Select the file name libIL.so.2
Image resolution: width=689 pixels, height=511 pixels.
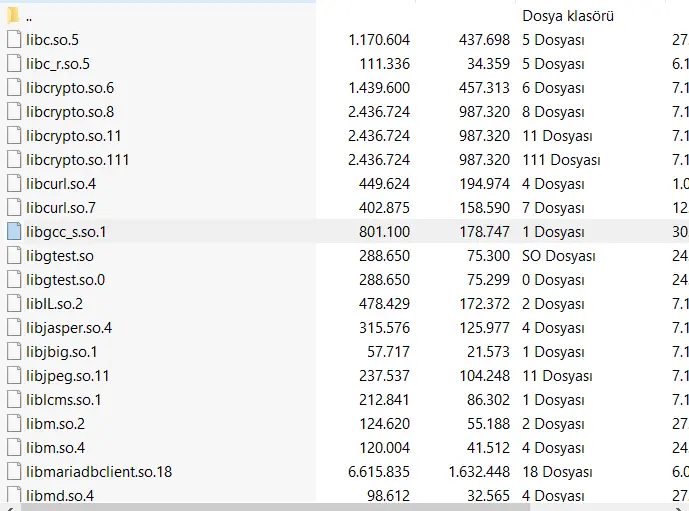[x=54, y=304]
